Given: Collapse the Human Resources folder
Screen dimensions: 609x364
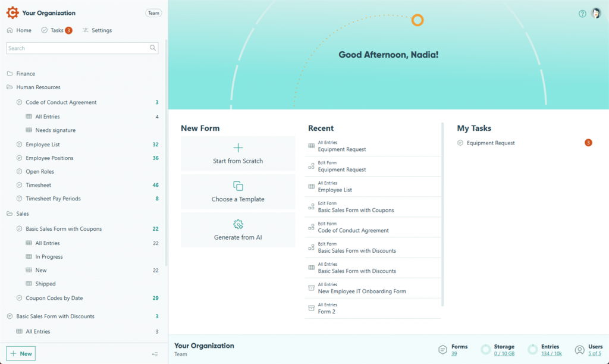Looking at the screenshot, I should click(10, 87).
